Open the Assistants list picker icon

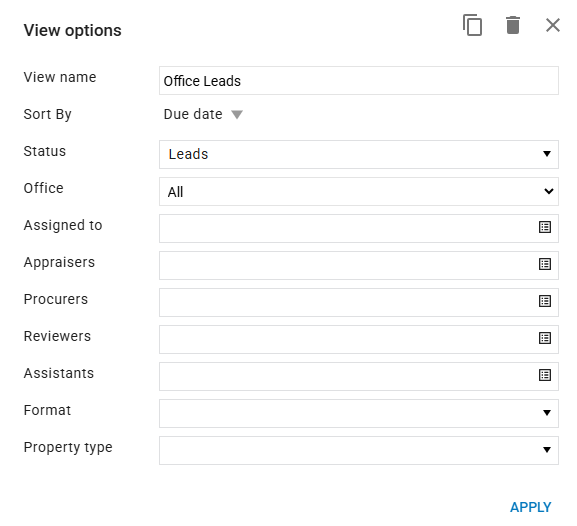click(545, 375)
